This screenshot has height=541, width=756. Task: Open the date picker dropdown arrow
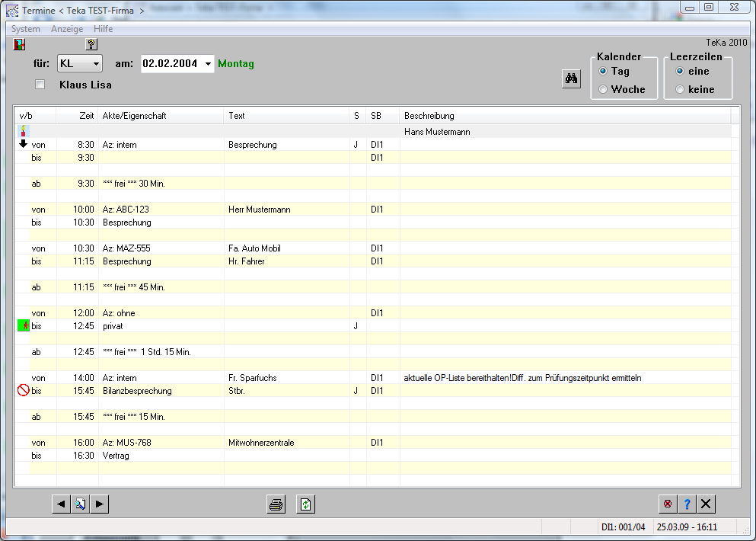tap(209, 64)
